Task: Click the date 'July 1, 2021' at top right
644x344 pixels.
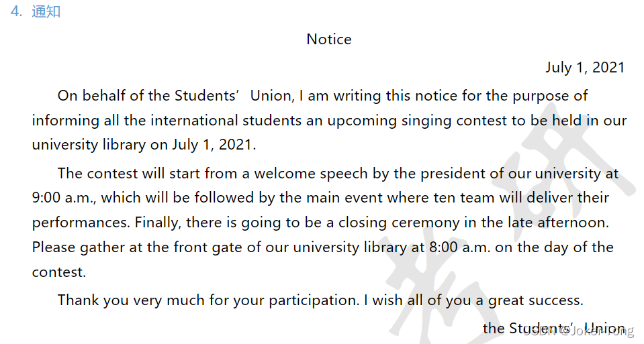Action: 585,68
